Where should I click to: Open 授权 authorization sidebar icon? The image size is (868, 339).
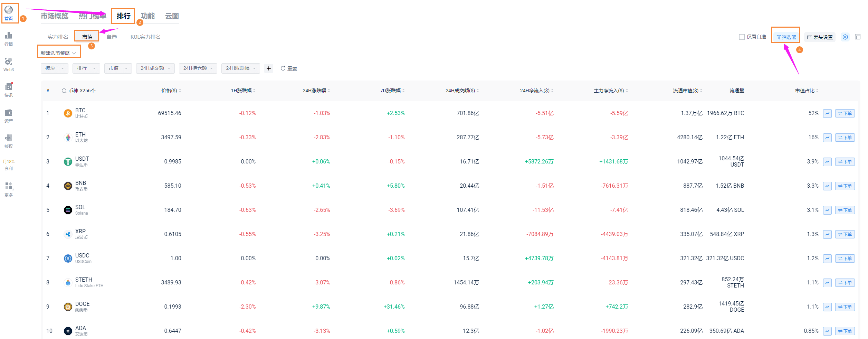click(9, 141)
